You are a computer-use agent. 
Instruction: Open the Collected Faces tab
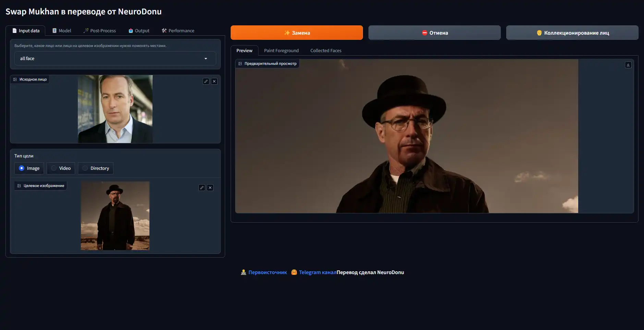click(326, 50)
